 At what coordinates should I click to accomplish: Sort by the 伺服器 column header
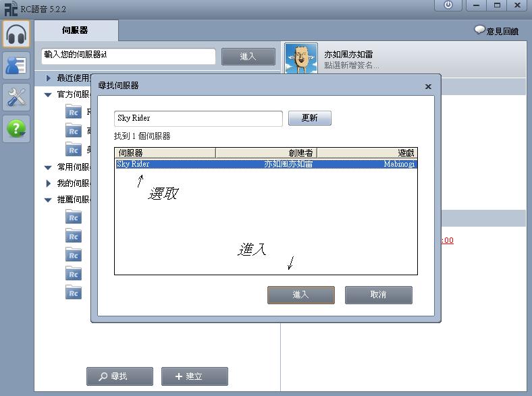[165, 153]
